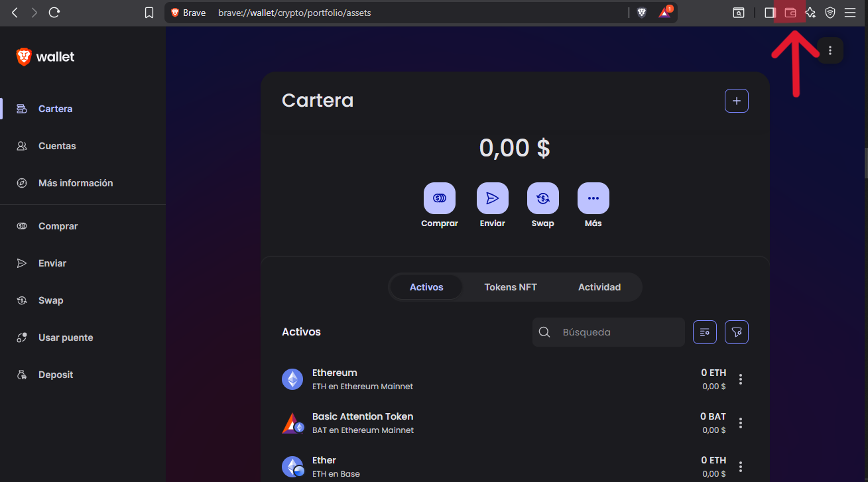Open Usar puente in sidebar

pos(66,337)
